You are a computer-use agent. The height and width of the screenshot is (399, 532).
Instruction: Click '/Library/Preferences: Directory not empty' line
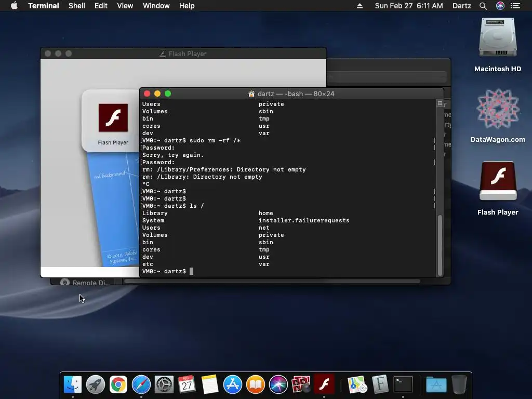224,170
